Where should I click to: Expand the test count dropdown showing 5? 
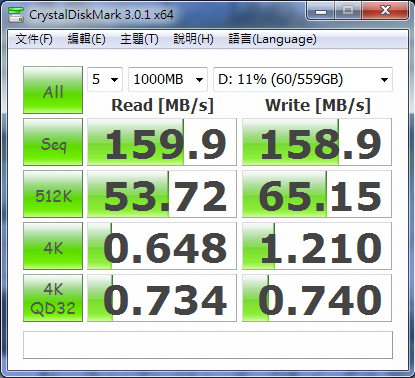105,79
